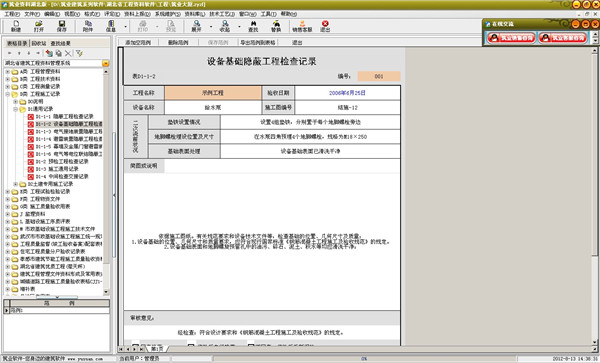
Task: Click the 范例1 row in the example list
Action: 59,310
